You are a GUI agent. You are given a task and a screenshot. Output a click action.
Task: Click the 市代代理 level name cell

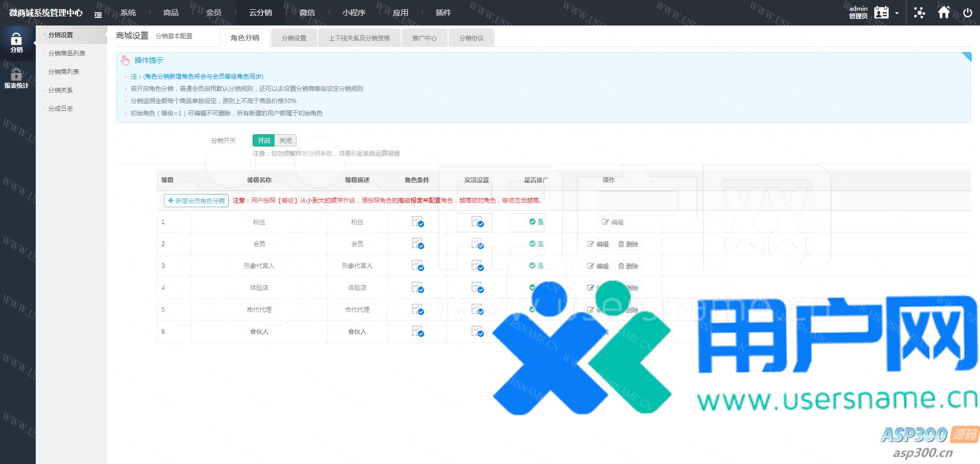tap(259, 309)
